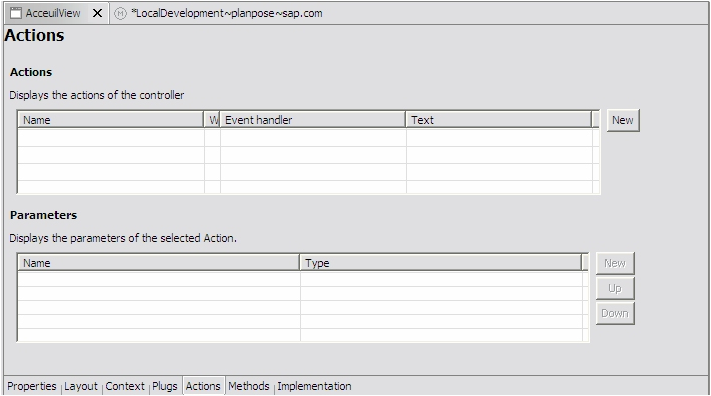711x396 pixels.
Task: Open the LocalDevelopment~planpose~sap.com tab
Action: pyautogui.click(x=227, y=14)
